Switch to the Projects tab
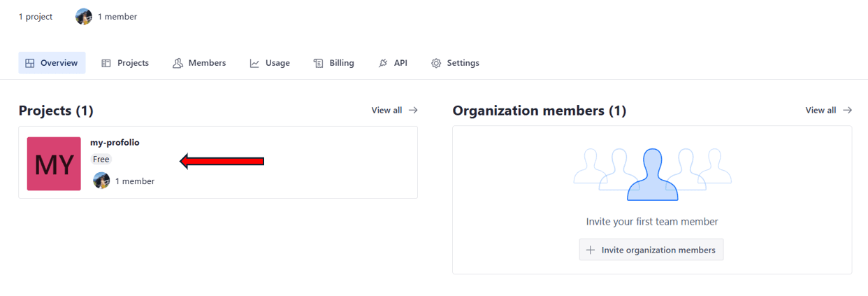The image size is (868, 296). (x=125, y=63)
